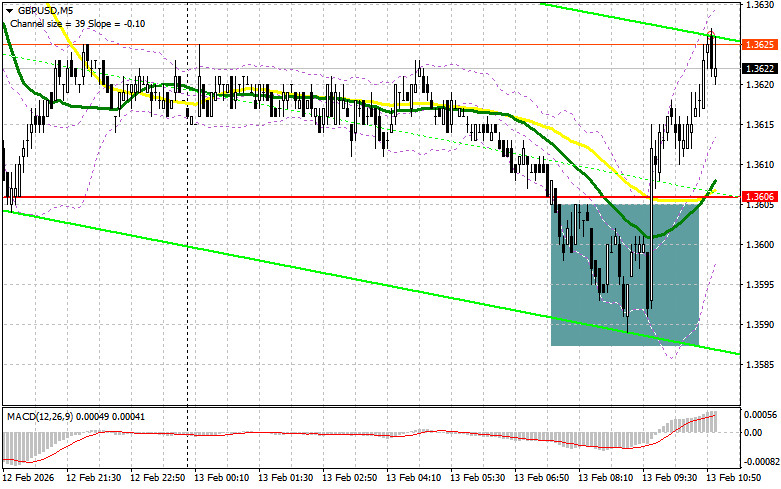Select the orange horizontal resistance line
The height and width of the screenshot is (489, 781).
click(300, 44)
